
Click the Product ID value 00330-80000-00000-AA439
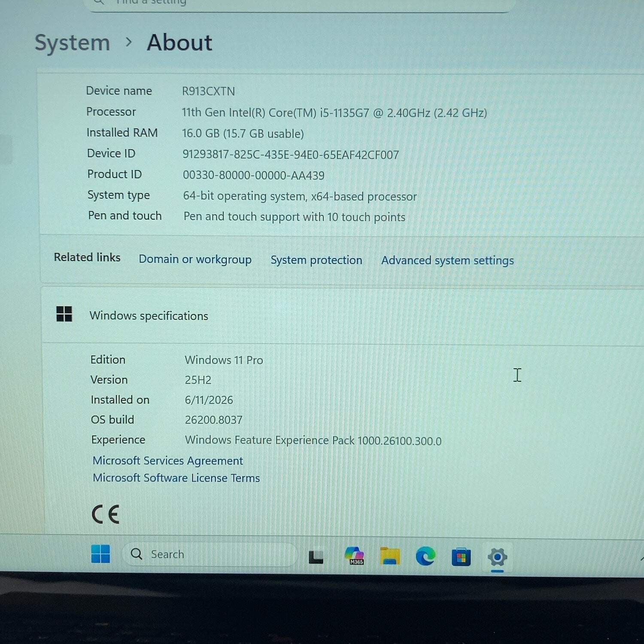[254, 175]
